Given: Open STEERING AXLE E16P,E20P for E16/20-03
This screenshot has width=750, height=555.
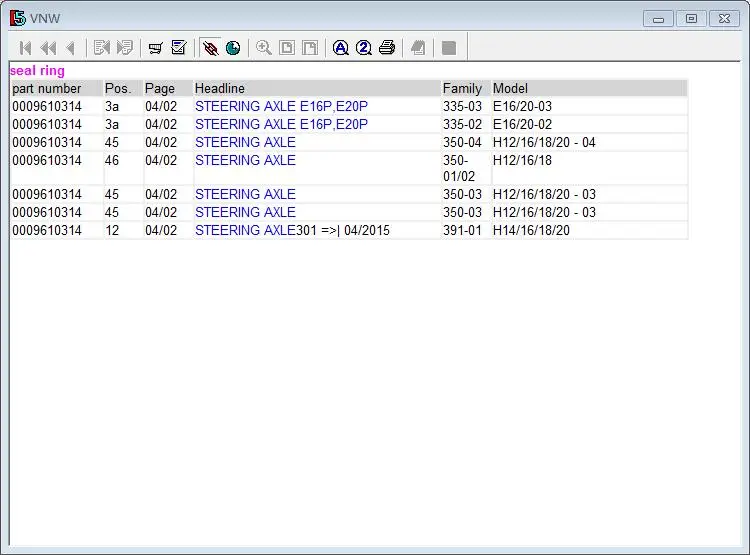Looking at the screenshot, I should click(x=281, y=106).
